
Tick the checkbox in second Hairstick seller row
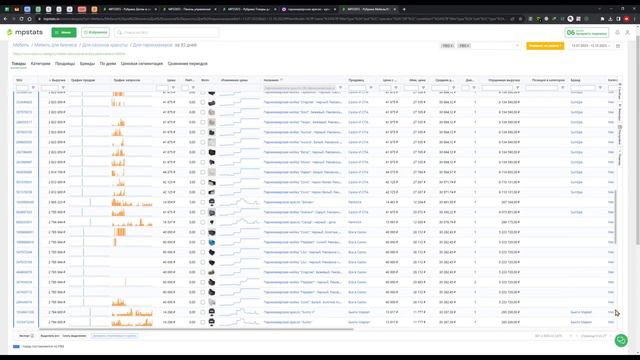203,222
